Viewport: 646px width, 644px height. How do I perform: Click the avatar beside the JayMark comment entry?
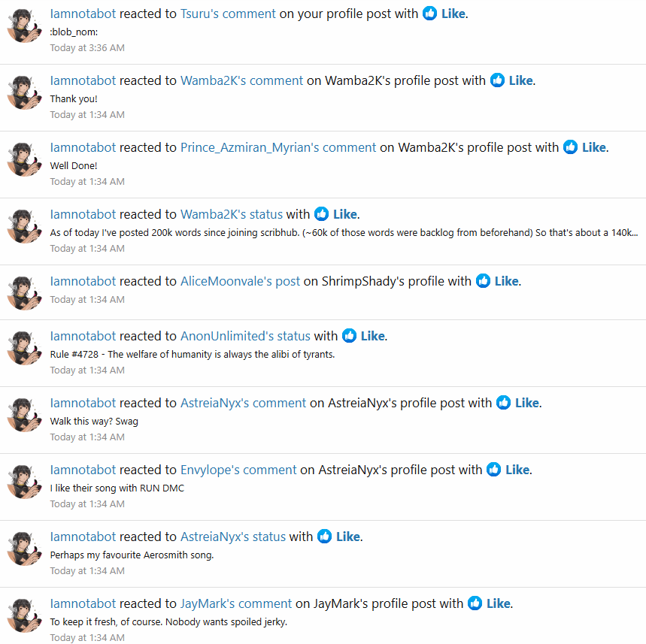(25, 615)
